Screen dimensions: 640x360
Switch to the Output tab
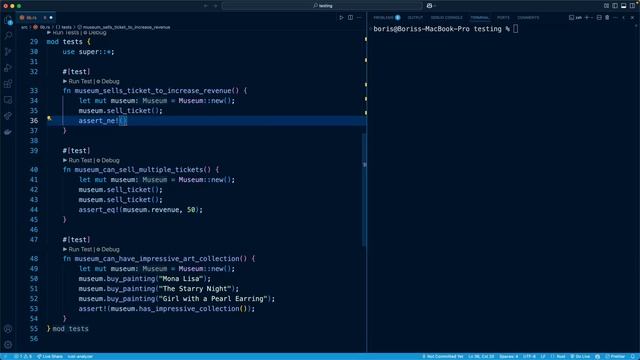click(415, 18)
